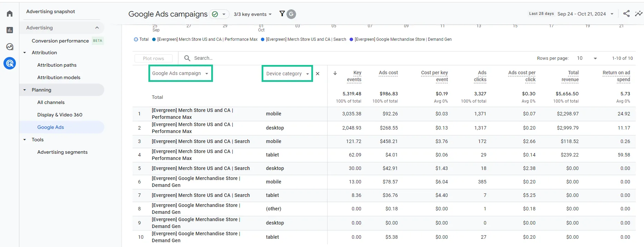Open the Home icon in left rail
This screenshot has height=247, width=644.
pyautogui.click(x=10, y=13)
